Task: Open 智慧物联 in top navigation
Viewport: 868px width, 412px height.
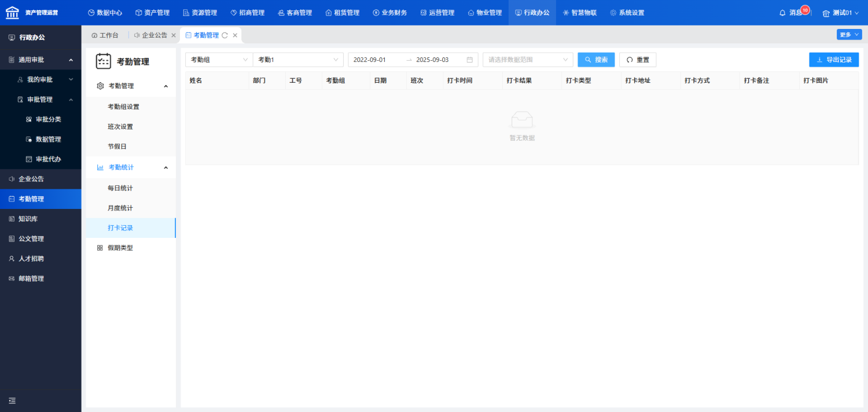Action: pos(579,13)
